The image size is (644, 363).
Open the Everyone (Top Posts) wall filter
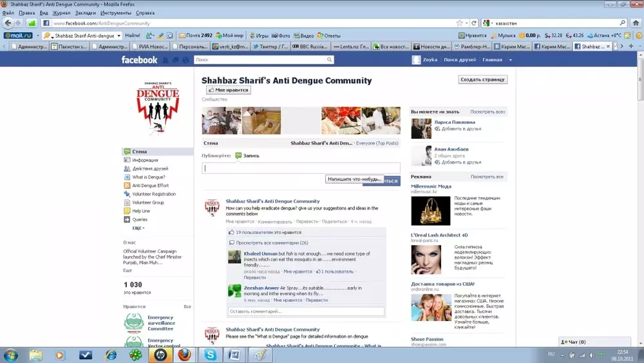click(x=377, y=143)
